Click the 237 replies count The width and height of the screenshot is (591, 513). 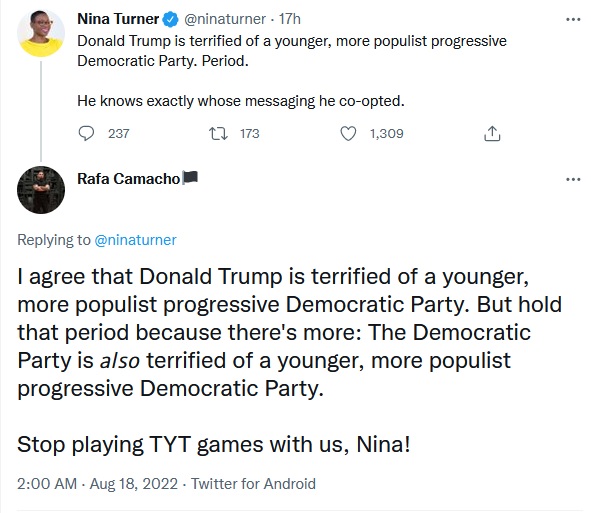119,133
